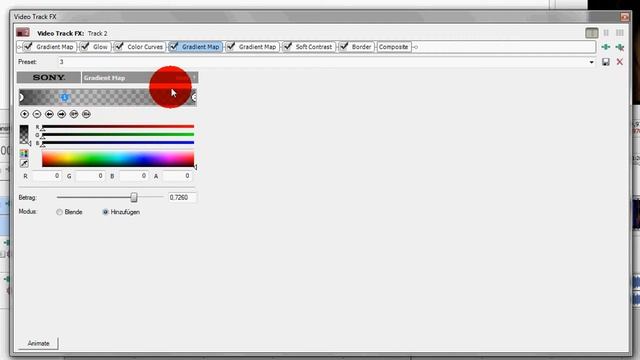Select the blue gradient stop numbered 1

point(64,98)
